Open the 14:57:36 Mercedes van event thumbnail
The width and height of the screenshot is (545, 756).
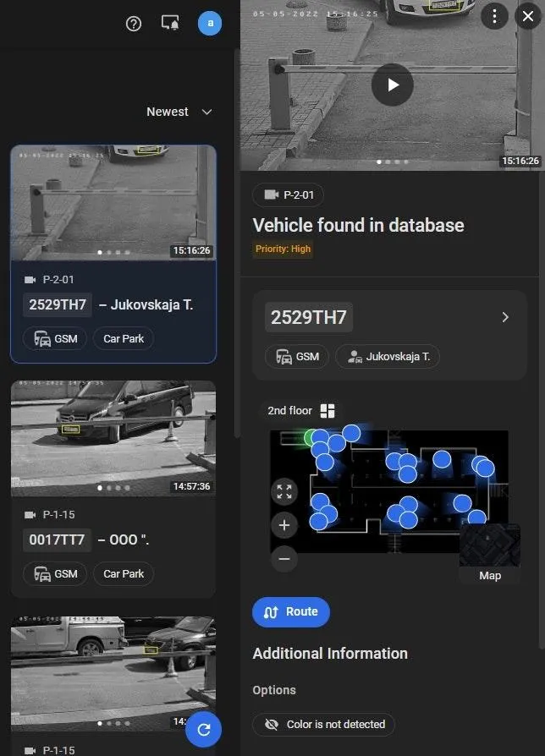pos(113,438)
